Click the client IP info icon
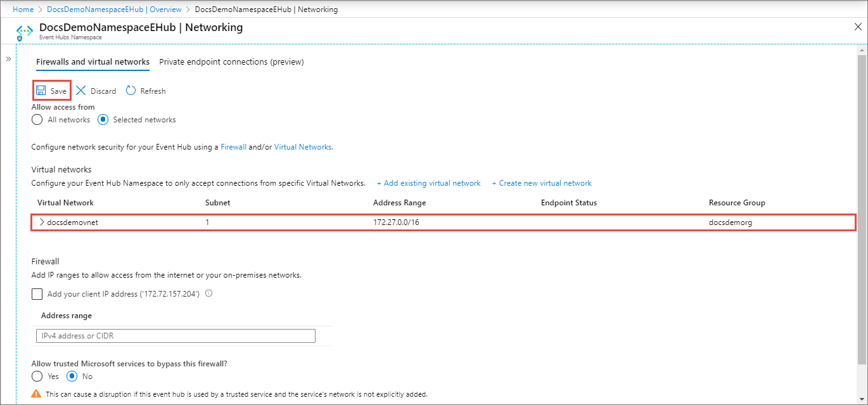The image size is (868, 405). (x=208, y=293)
